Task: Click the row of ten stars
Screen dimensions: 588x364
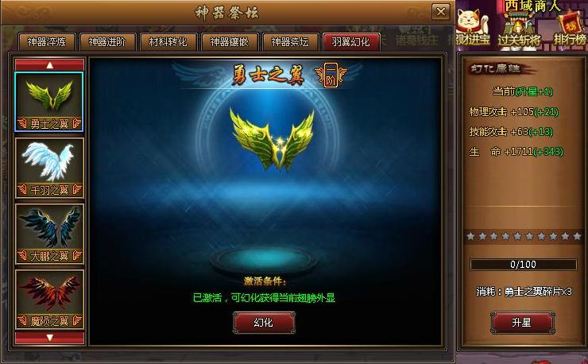Action: click(x=524, y=236)
